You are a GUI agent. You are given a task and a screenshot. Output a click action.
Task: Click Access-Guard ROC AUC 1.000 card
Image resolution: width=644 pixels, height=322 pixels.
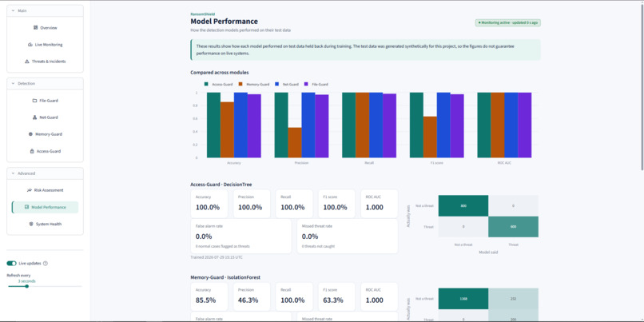pyautogui.click(x=380, y=204)
